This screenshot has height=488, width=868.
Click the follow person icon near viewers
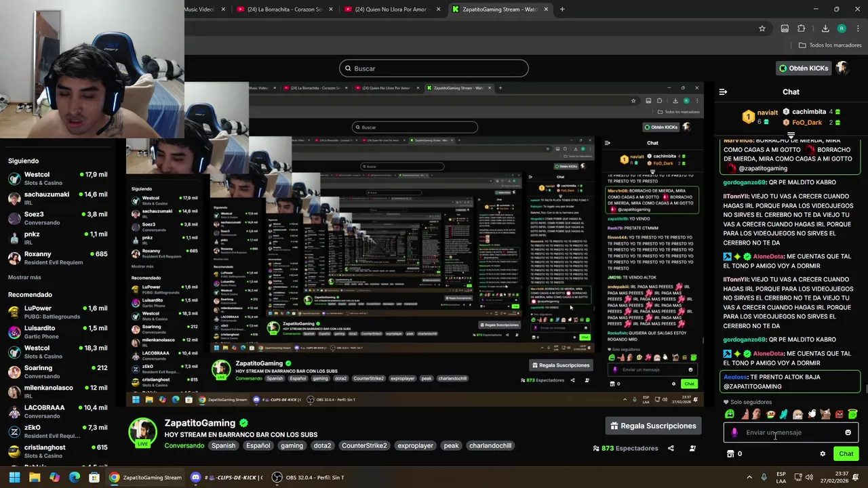[x=692, y=448]
